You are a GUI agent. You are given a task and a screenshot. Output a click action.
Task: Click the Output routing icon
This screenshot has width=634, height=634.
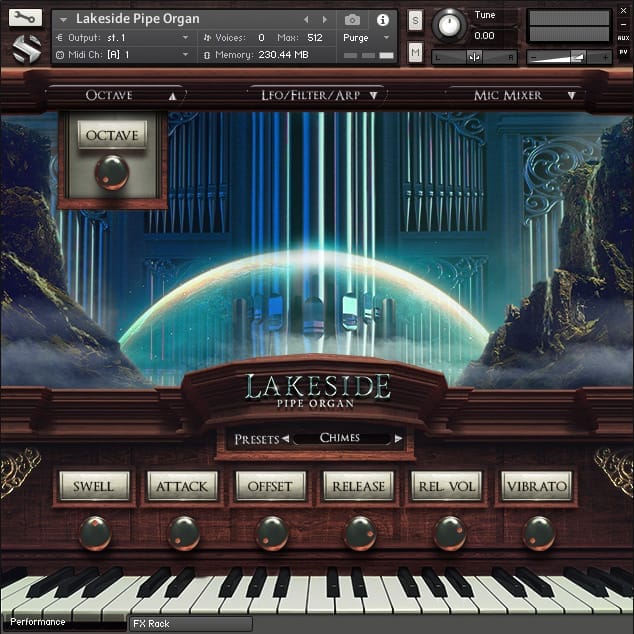coord(59,38)
